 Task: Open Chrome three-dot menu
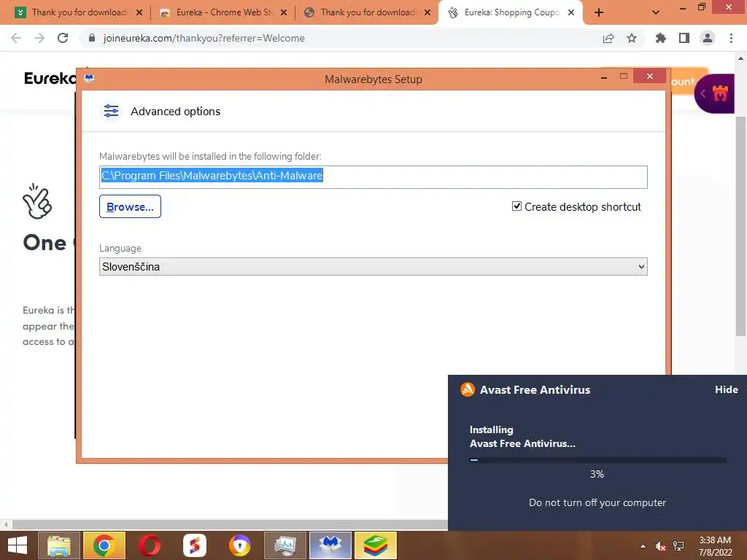731,38
